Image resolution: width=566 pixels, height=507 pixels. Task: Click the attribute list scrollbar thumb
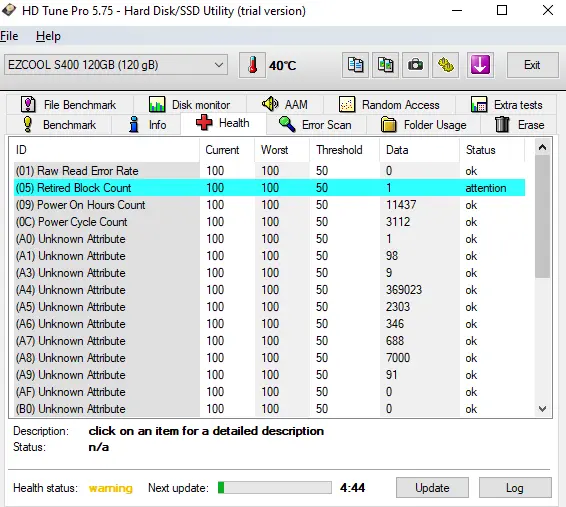click(x=542, y=217)
